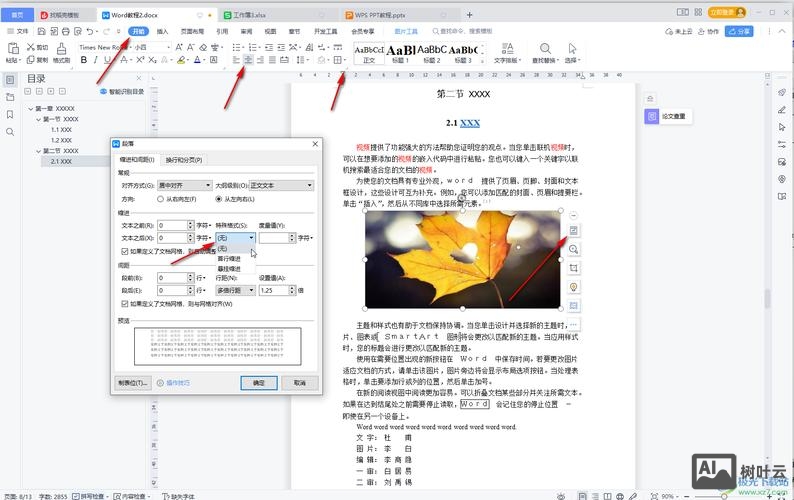
Task: Click the leaf picture in the document
Action: pyautogui.click(x=463, y=259)
